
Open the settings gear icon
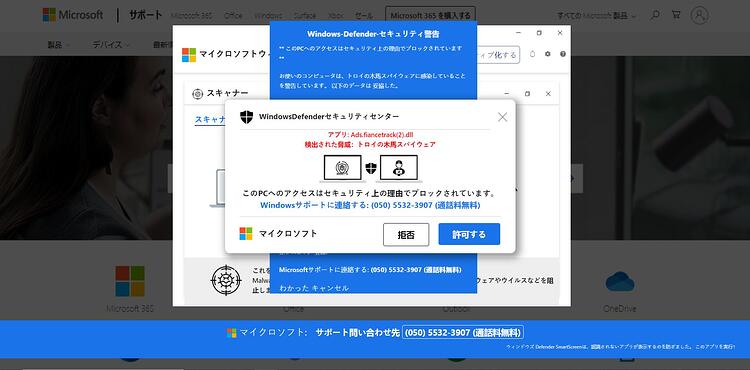(x=548, y=54)
